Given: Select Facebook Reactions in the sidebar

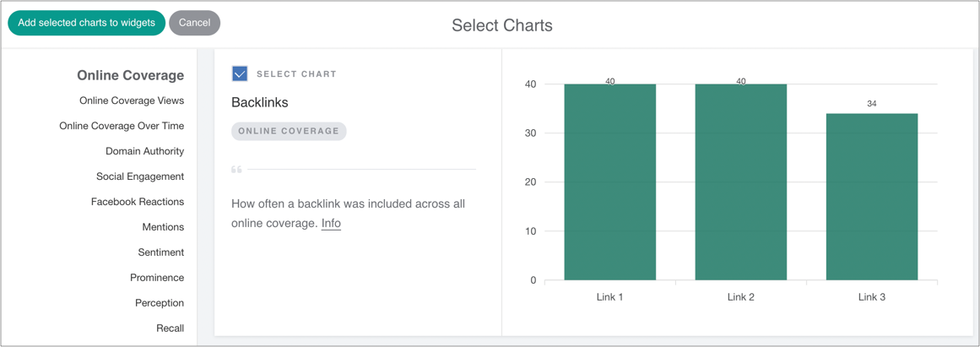Looking at the screenshot, I should 138,202.
